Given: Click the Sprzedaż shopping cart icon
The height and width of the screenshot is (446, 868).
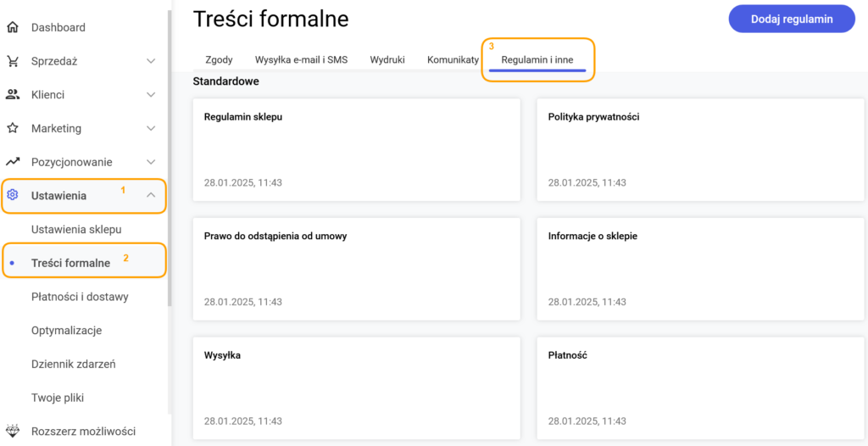Looking at the screenshot, I should (x=12, y=61).
